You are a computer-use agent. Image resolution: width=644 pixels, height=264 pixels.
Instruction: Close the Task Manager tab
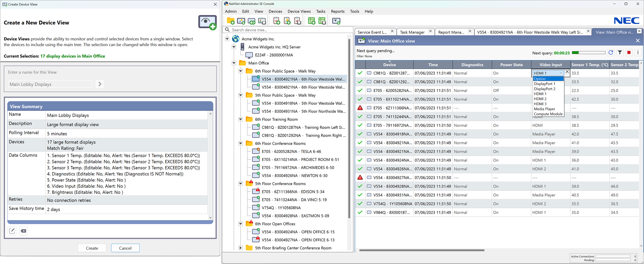pyautogui.click(x=430, y=32)
